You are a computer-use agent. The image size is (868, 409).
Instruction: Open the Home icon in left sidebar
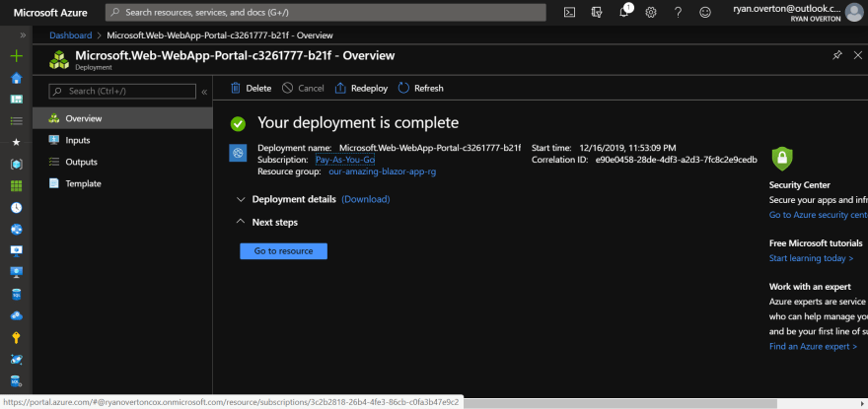[17, 78]
